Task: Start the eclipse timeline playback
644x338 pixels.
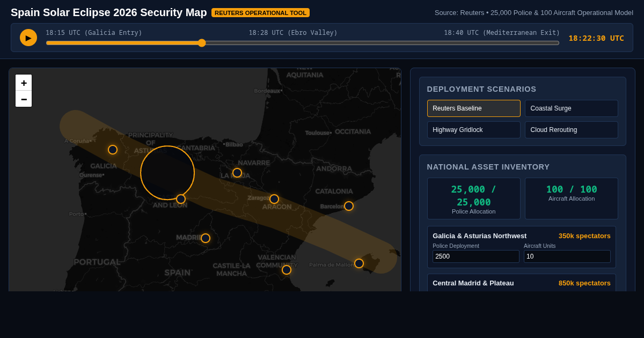Action: (28, 38)
